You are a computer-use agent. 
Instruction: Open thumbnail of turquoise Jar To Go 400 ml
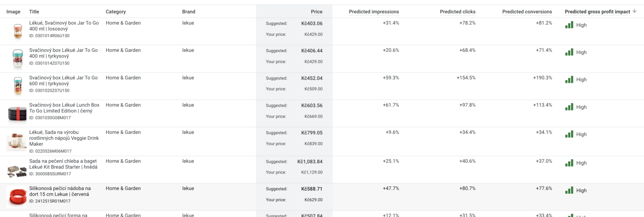[18, 59]
